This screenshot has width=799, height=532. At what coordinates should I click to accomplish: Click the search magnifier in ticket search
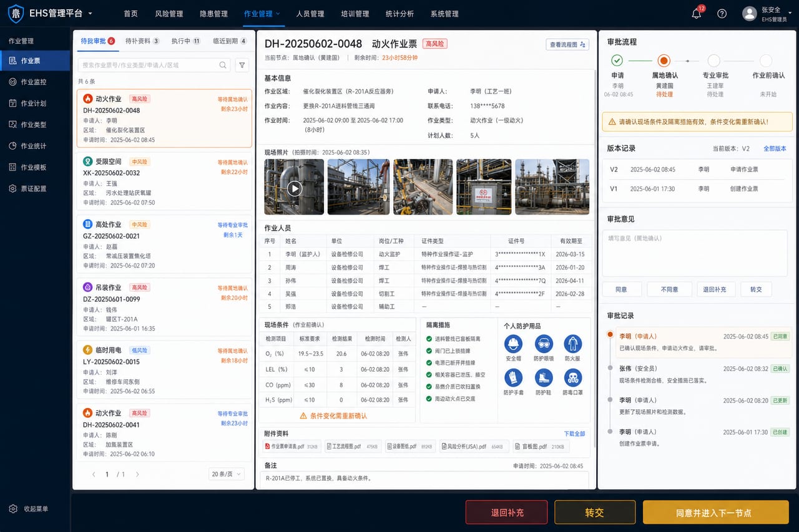tap(223, 65)
